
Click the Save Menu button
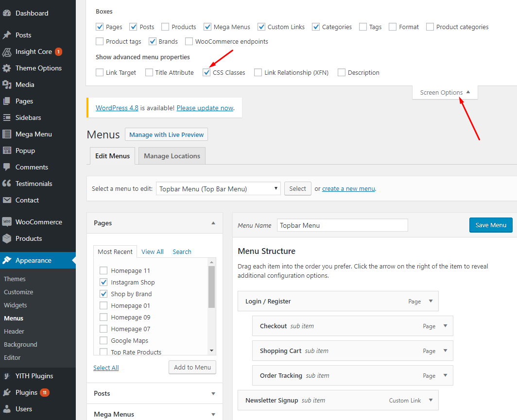point(491,225)
